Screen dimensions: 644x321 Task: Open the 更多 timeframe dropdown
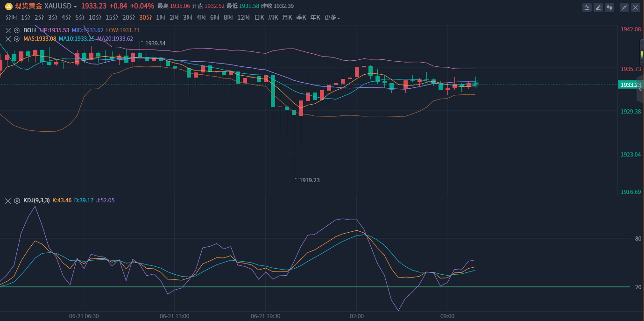click(332, 18)
